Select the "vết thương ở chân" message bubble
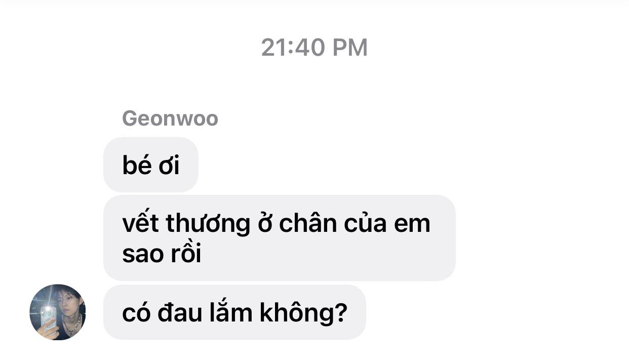This screenshot has width=629, height=364. [280, 238]
